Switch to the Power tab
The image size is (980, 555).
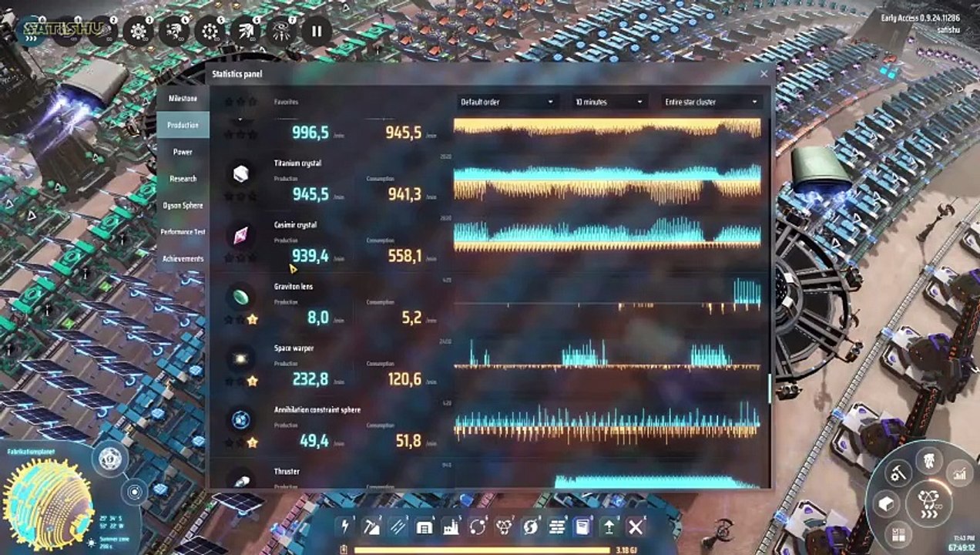(x=183, y=152)
